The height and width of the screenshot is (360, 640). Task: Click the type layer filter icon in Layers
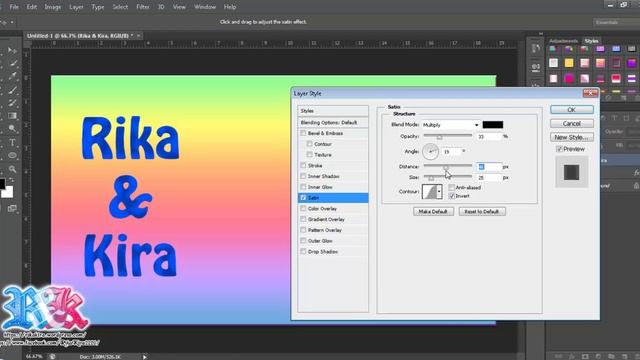coord(614,118)
